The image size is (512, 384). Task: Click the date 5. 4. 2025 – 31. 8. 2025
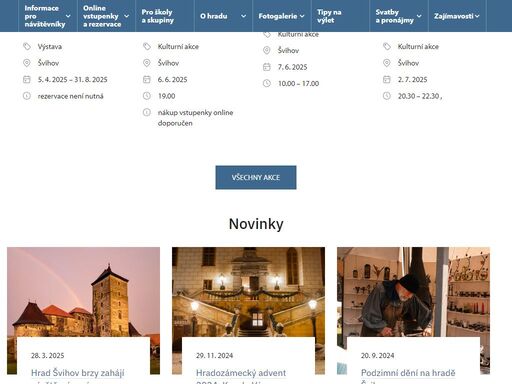point(72,80)
